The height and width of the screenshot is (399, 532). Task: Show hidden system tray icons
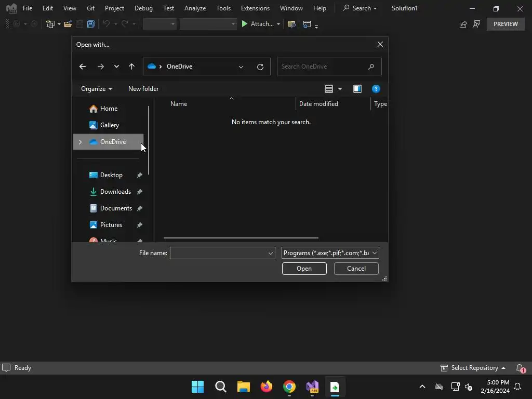tap(422, 387)
